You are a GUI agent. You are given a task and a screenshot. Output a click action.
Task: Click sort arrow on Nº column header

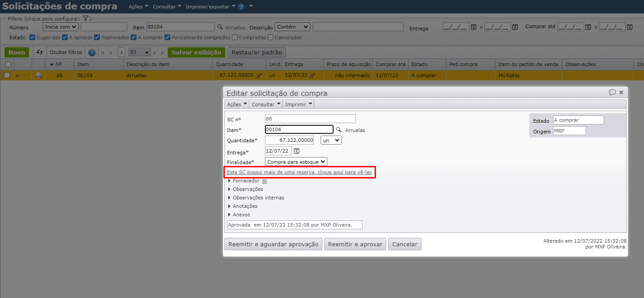point(52,65)
